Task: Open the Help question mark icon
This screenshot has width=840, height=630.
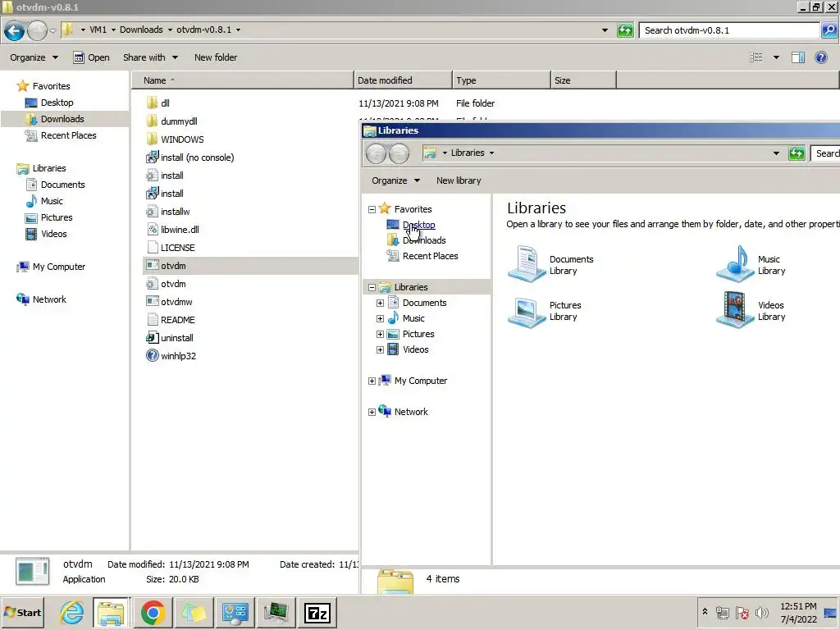Action: 820,57
